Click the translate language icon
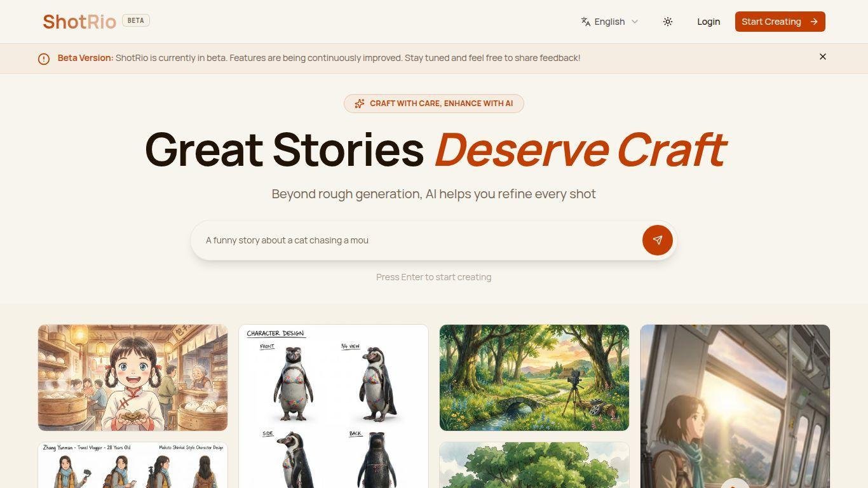The image size is (868, 488). pos(586,22)
